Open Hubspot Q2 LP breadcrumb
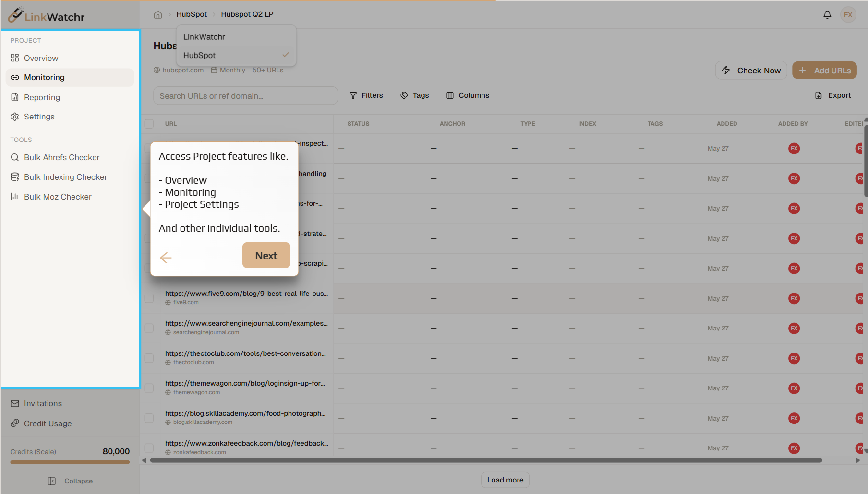868x494 pixels. (x=247, y=14)
